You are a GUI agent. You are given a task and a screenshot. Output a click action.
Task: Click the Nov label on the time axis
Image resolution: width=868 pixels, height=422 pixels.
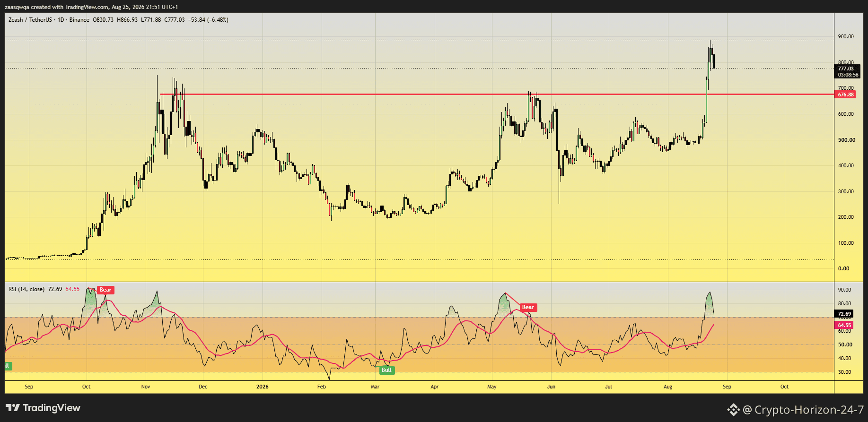coord(146,387)
